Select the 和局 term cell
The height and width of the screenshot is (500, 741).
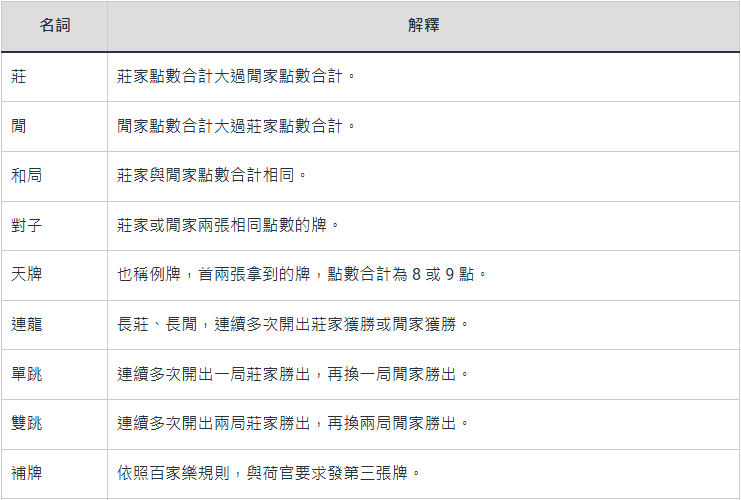click(27, 175)
